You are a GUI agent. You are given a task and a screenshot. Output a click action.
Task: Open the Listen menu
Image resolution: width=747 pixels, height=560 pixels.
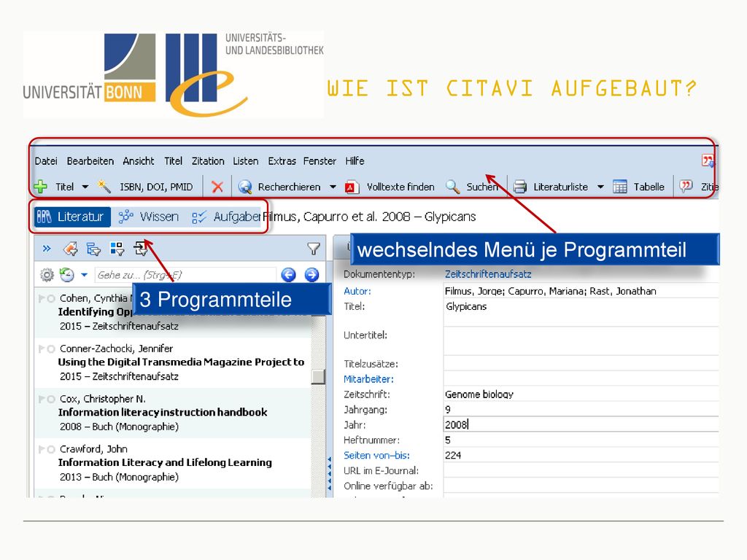246,161
